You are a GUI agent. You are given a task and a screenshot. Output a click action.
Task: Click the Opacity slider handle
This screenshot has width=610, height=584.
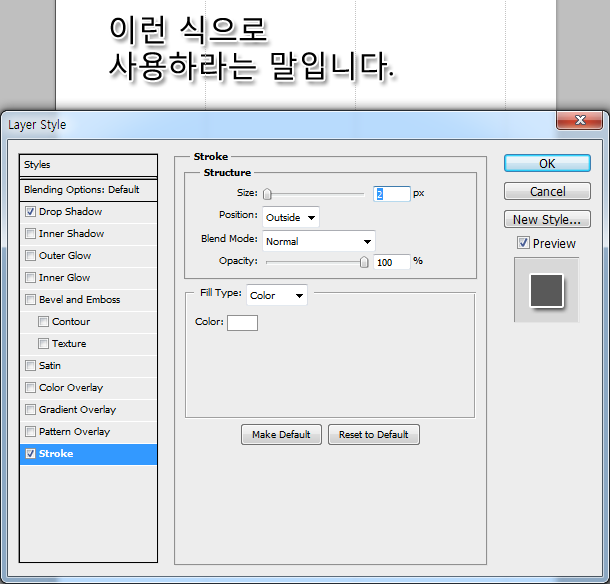(x=364, y=262)
